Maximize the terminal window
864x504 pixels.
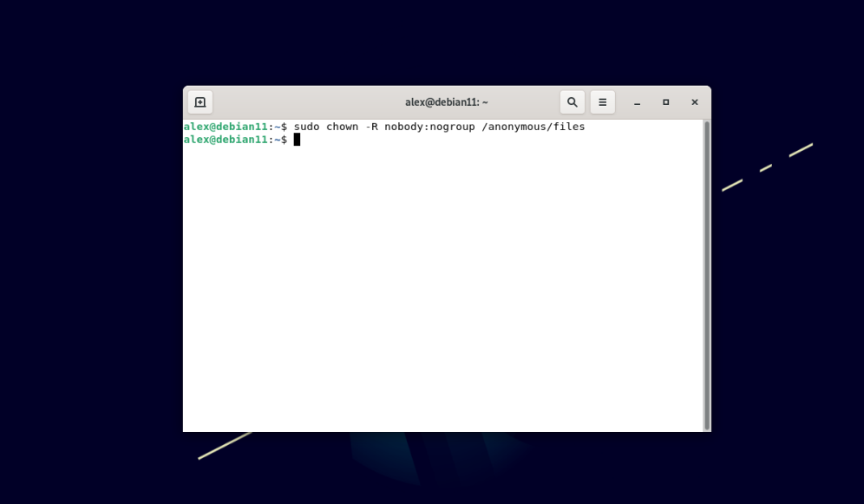pos(665,102)
